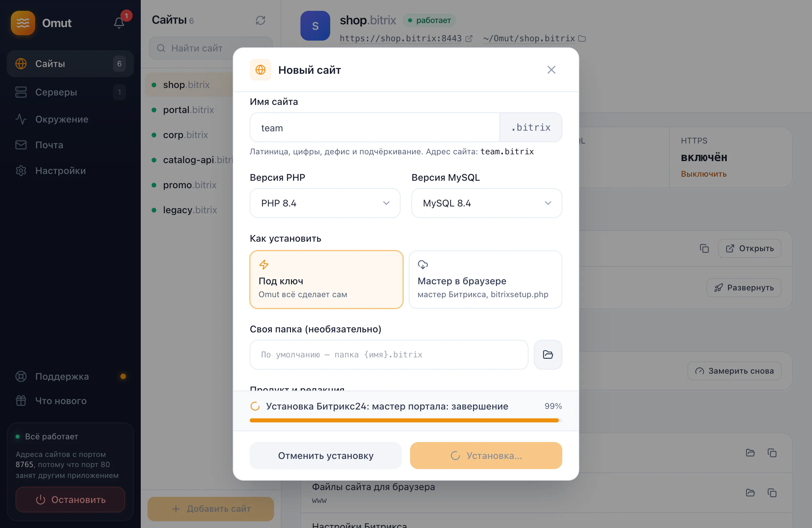The width and height of the screenshot is (812, 528).
Task: Go to Серверы in sidebar
Action: [70, 92]
